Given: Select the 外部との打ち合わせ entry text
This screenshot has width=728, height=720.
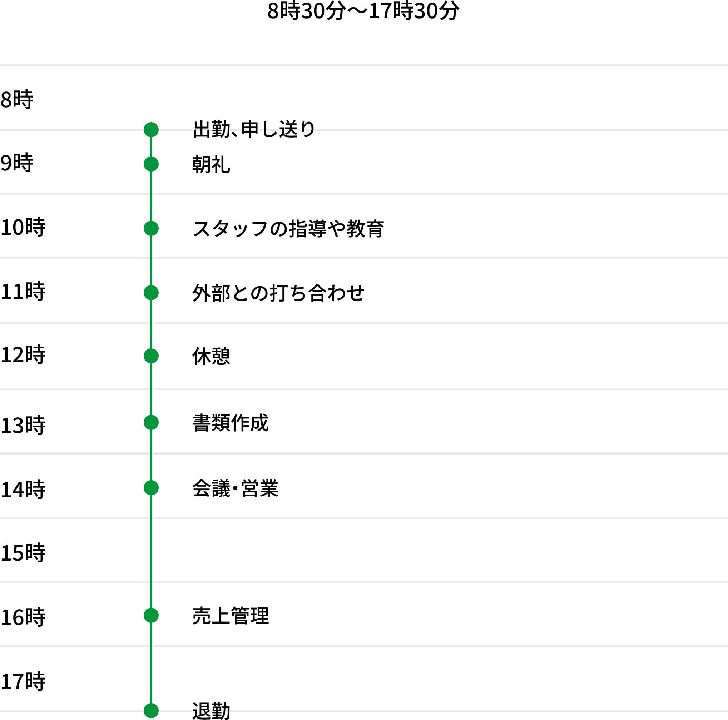Looking at the screenshot, I should click(278, 293).
